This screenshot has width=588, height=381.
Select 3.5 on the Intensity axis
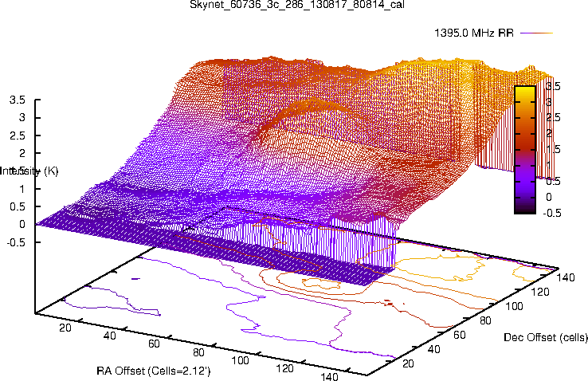pyautogui.click(x=18, y=100)
